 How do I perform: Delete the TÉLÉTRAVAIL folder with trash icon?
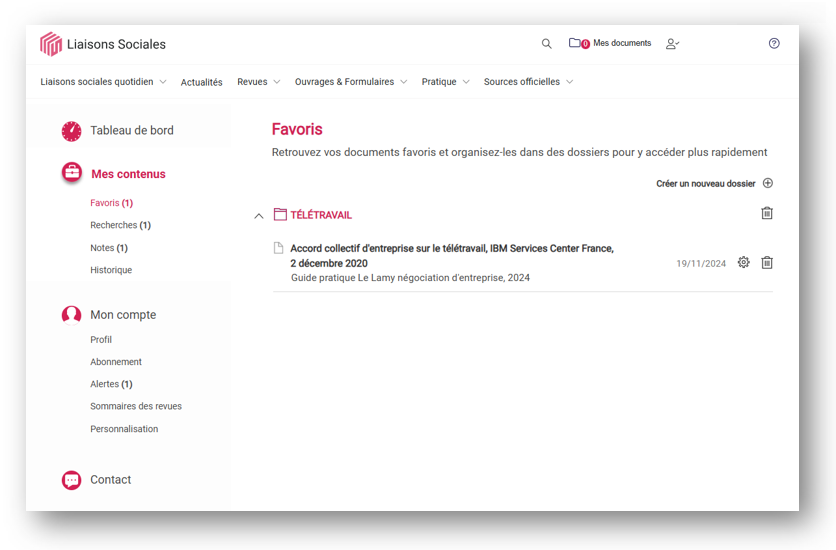point(767,213)
